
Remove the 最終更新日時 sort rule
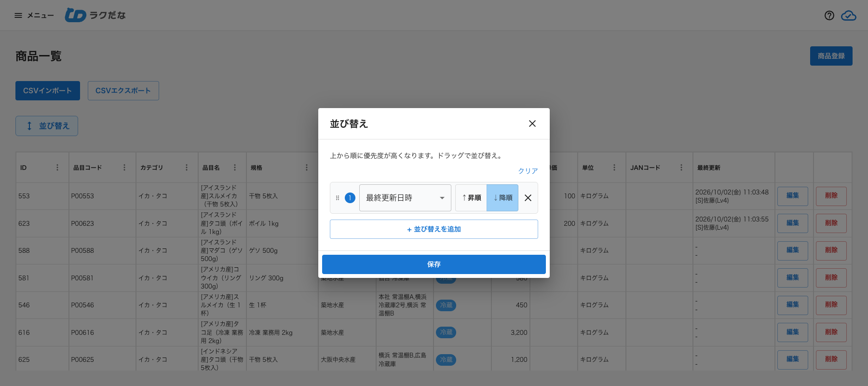(528, 198)
